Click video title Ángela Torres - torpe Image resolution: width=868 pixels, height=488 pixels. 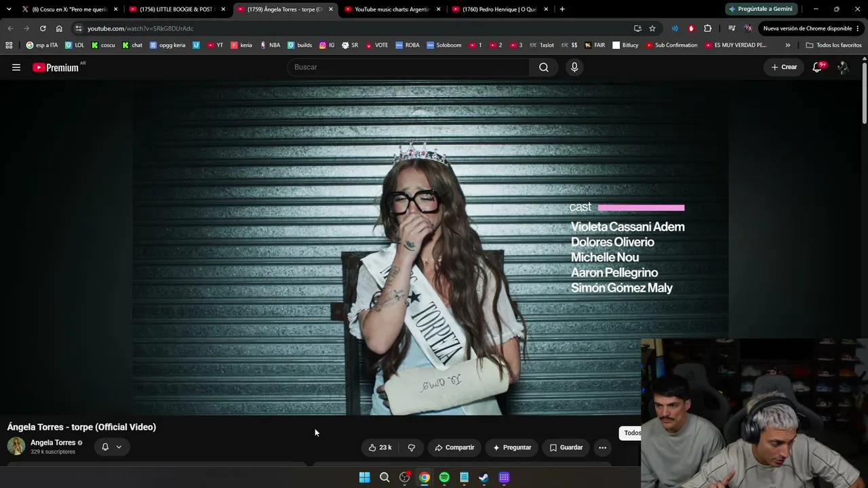81,427
